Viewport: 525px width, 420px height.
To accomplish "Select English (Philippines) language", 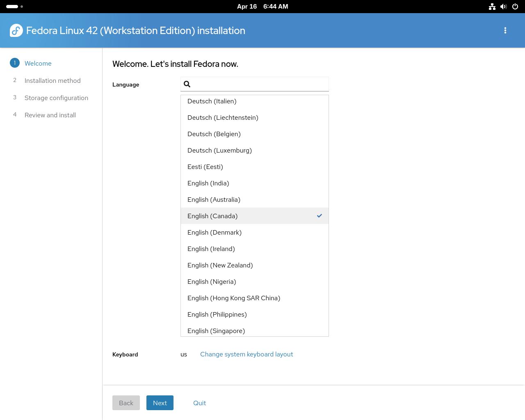I will click(x=255, y=314).
